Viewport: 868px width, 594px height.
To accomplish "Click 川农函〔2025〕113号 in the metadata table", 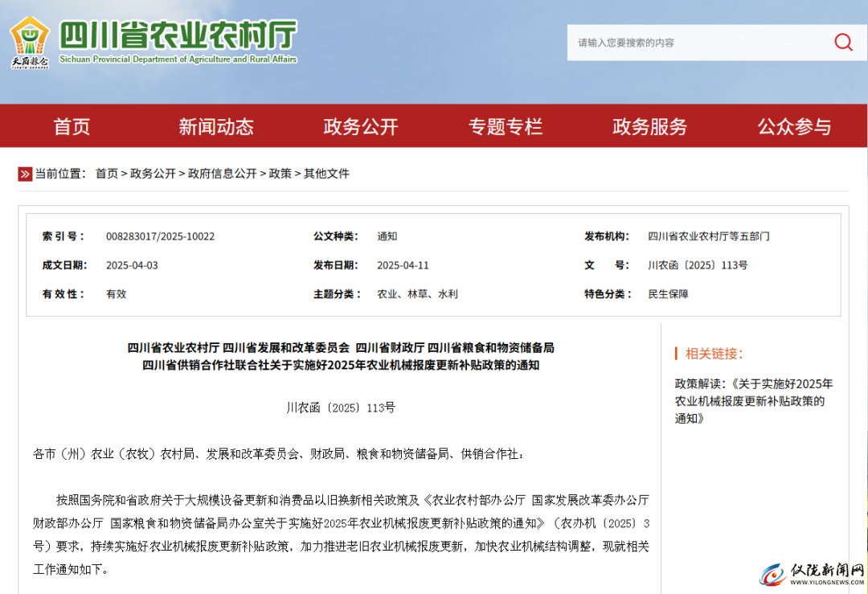I will (698, 265).
